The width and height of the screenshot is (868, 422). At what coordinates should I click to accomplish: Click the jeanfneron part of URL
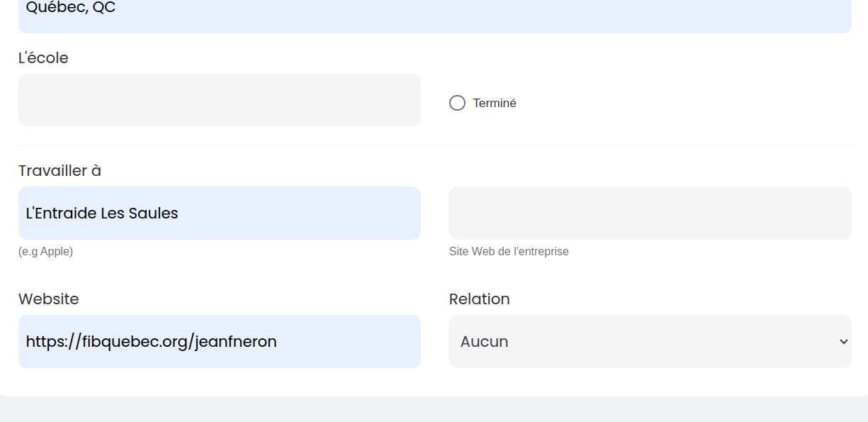[x=235, y=342]
